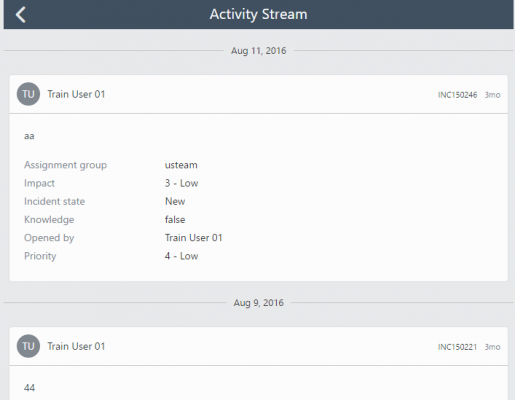Select the 'aa' short description text

[29, 136]
